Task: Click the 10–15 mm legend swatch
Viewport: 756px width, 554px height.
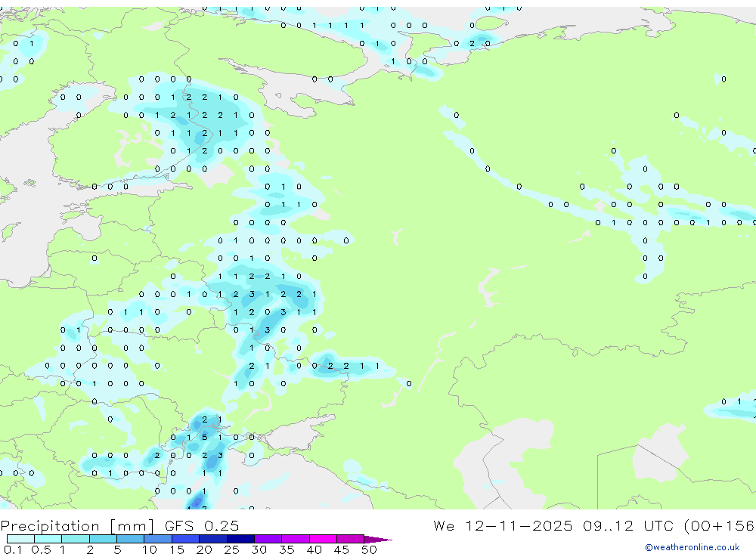Action: 158,539
